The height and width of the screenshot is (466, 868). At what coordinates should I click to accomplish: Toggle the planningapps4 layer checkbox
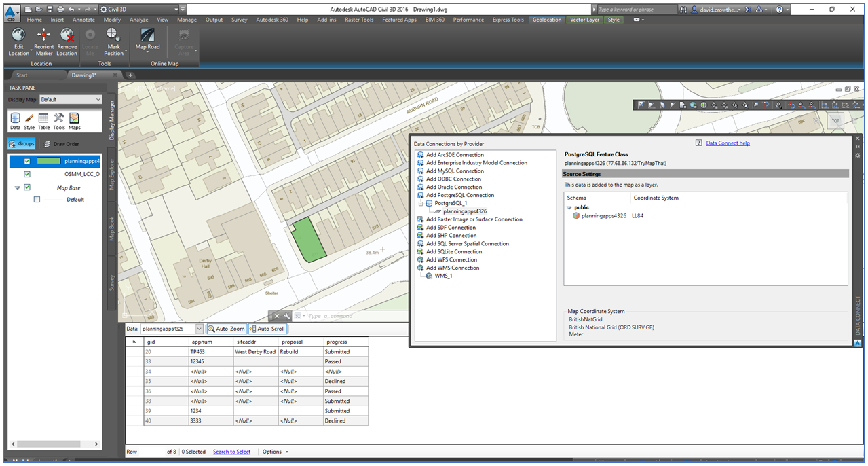pyautogui.click(x=27, y=161)
